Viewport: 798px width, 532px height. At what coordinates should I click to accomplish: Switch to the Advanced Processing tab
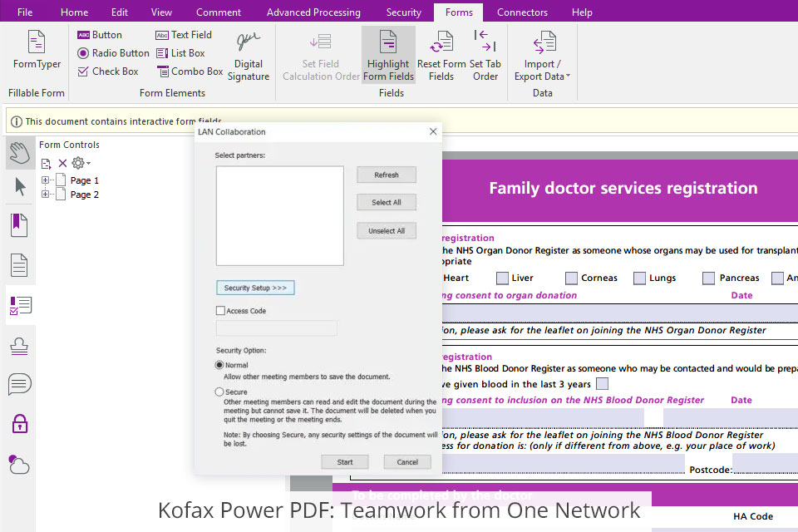313,12
